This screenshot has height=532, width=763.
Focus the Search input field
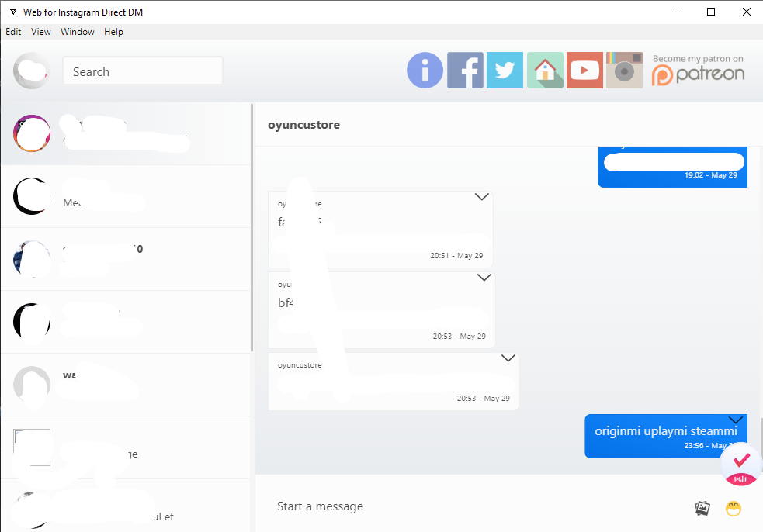pyautogui.click(x=143, y=71)
